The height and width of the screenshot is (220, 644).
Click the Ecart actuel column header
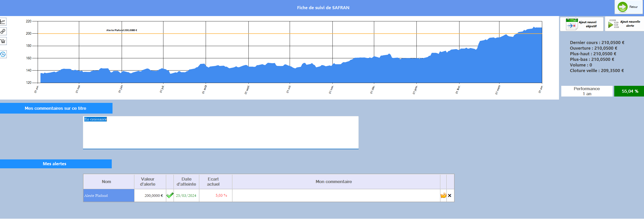(x=216, y=182)
